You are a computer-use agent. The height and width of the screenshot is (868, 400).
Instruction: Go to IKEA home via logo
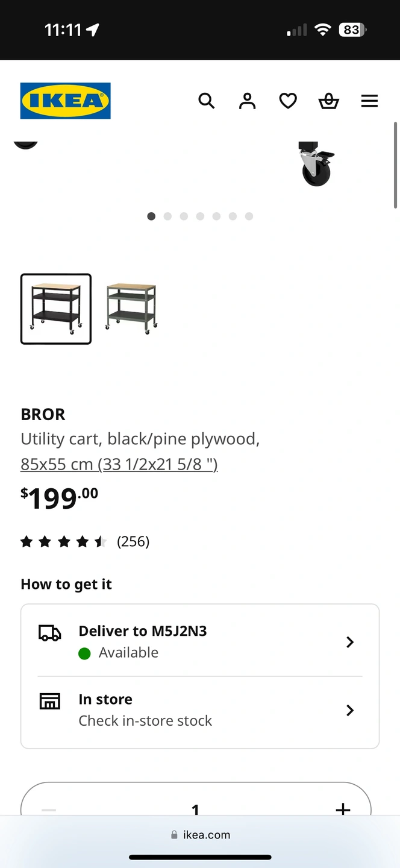66,101
